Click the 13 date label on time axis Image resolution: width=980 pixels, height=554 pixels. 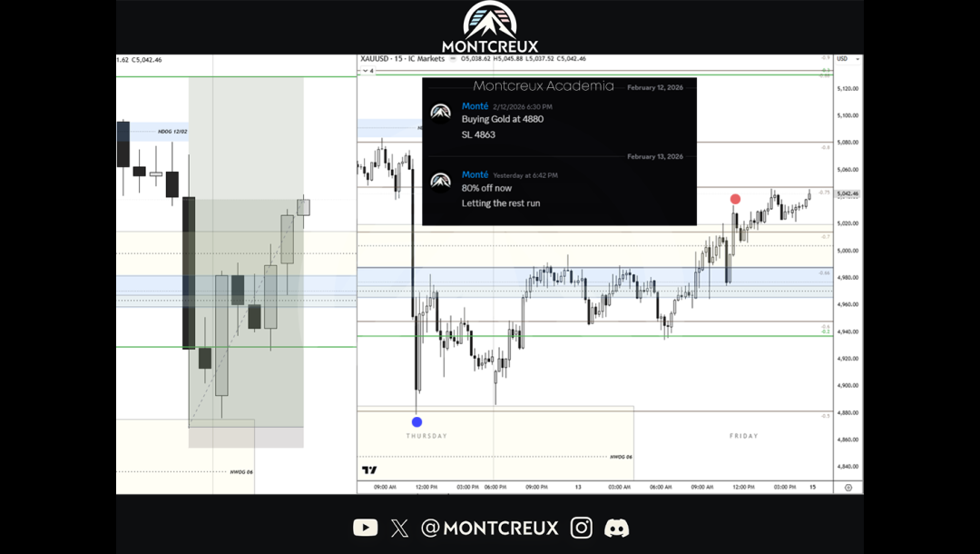pyautogui.click(x=578, y=487)
